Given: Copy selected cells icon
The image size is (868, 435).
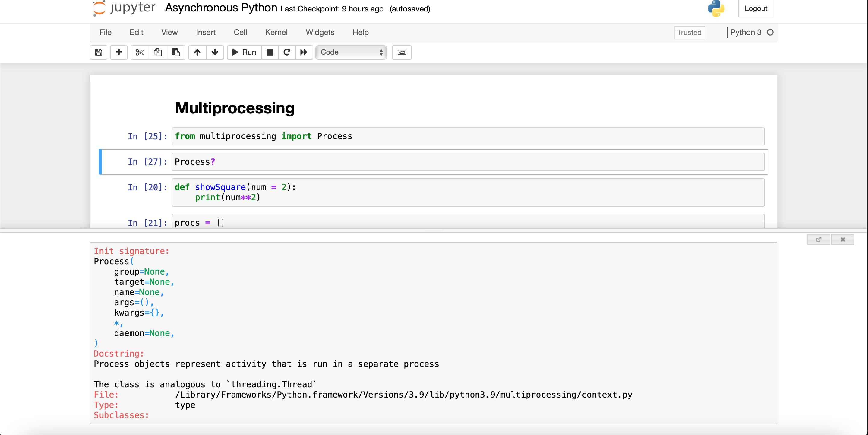Looking at the screenshot, I should [158, 52].
